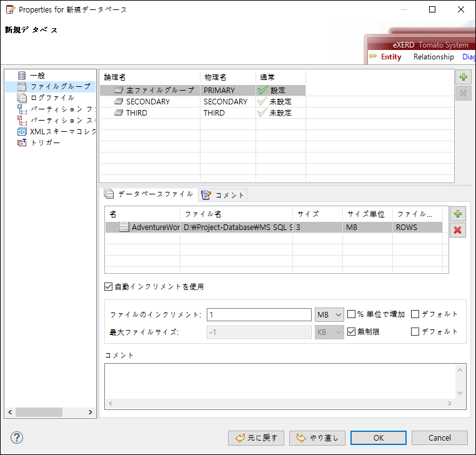The width and height of the screenshot is (476, 455).
Task: Toggle the 未設定 checkmark for SECONDARY
Action: pos(262,101)
